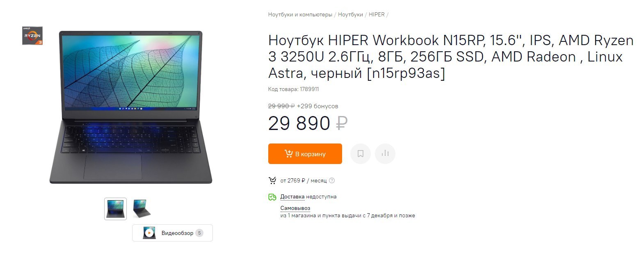Click the от 2769 ₽ / месяц offer
The height and width of the screenshot is (253, 644).
coord(304,180)
